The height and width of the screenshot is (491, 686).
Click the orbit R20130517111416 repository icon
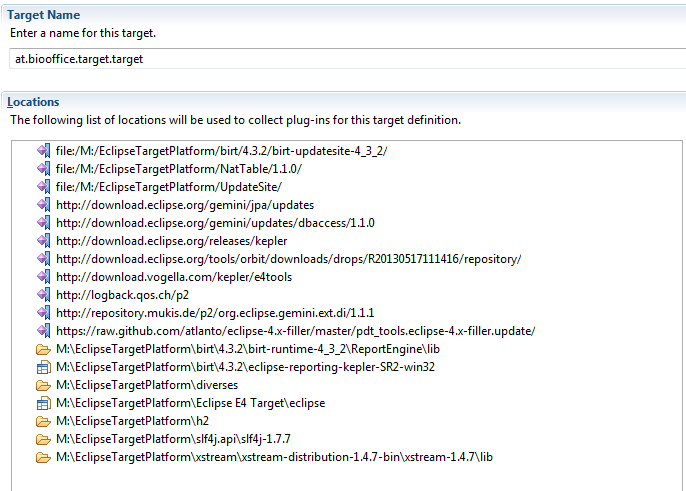click(43, 259)
